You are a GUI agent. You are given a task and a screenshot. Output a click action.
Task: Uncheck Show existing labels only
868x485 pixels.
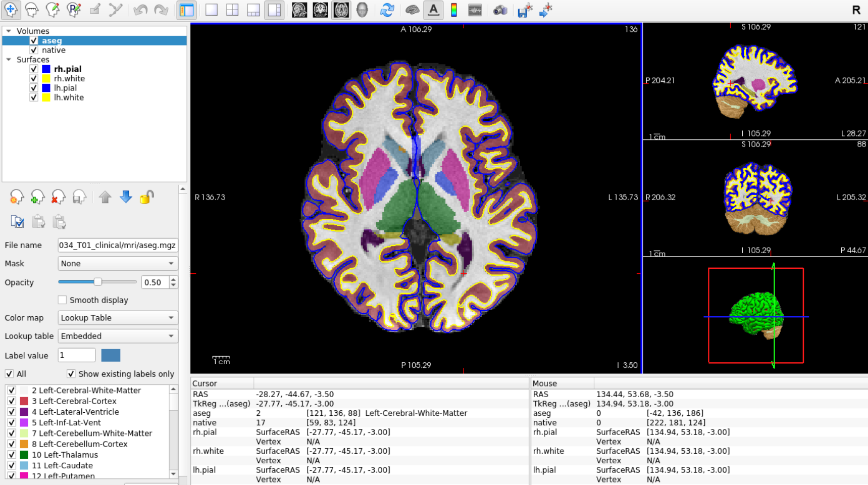coord(71,374)
